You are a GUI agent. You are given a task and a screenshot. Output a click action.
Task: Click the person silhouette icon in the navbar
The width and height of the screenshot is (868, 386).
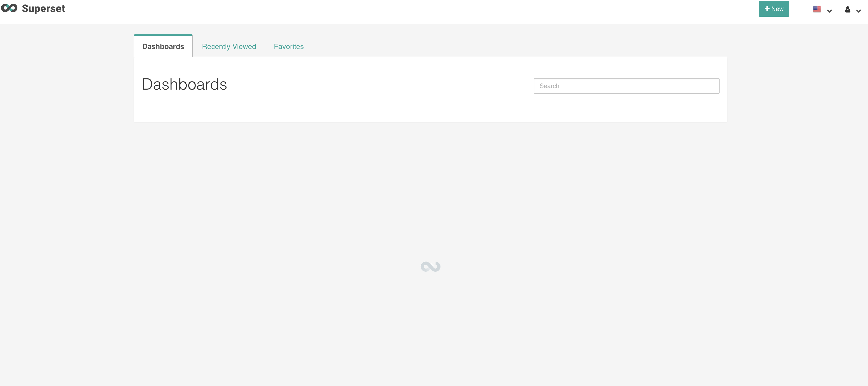(847, 10)
